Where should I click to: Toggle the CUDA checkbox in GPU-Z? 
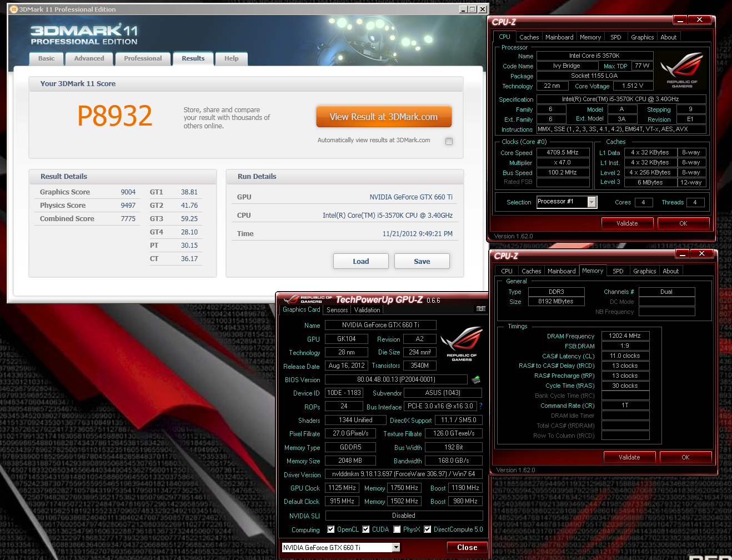pyautogui.click(x=366, y=529)
